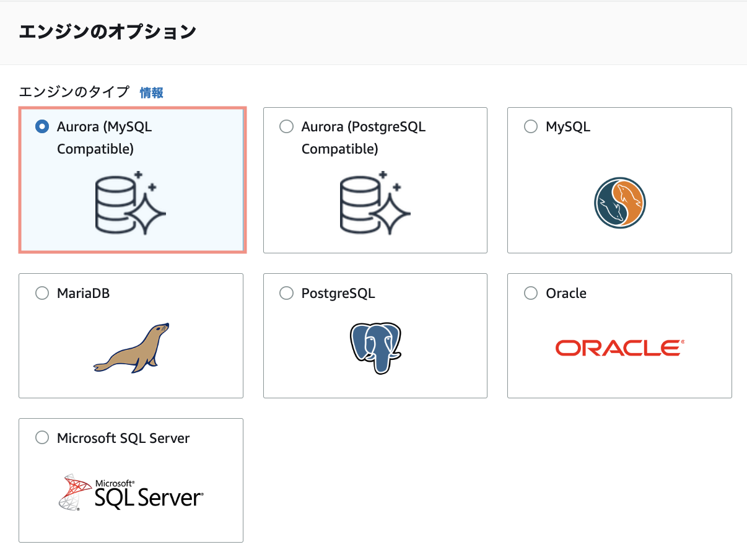
Task: Open the 情報 link beside エンジンのタイプ
Action: [152, 93]
